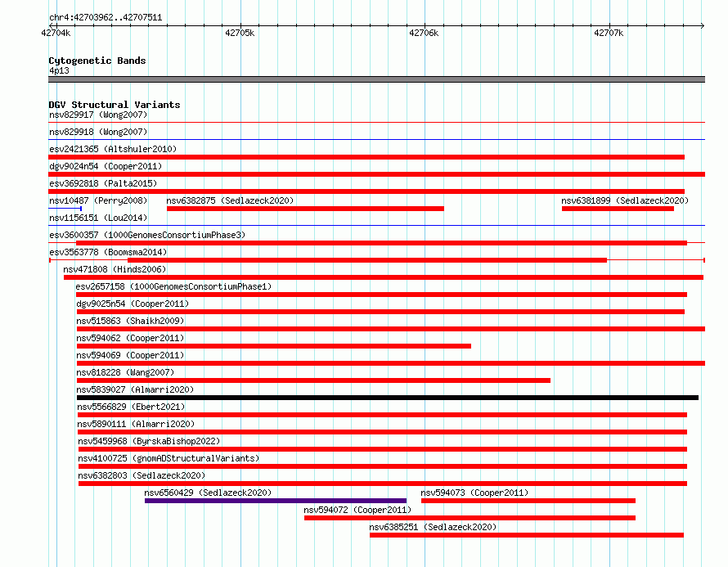Open nsv6382875 (Sedlazeck2020) label

tap(231, 200)
